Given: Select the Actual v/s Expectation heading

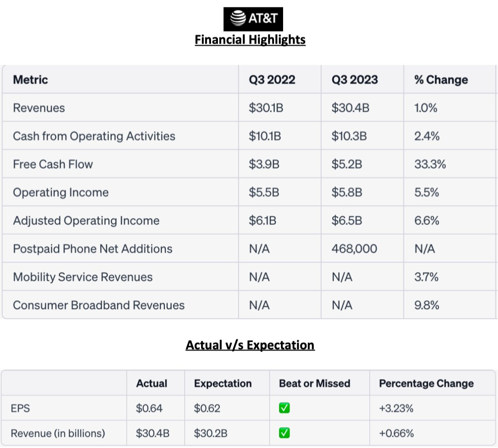Looking at the screenshot, I should [x=250, y=345].
